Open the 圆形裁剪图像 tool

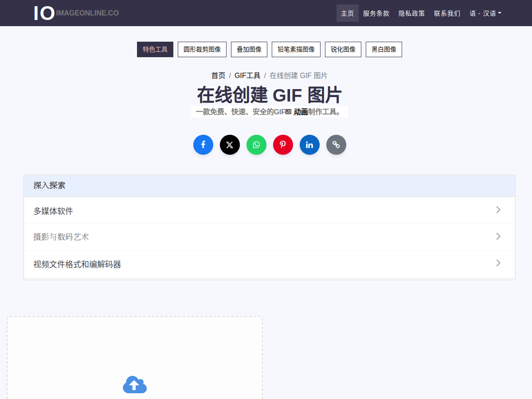pos(202,49)
